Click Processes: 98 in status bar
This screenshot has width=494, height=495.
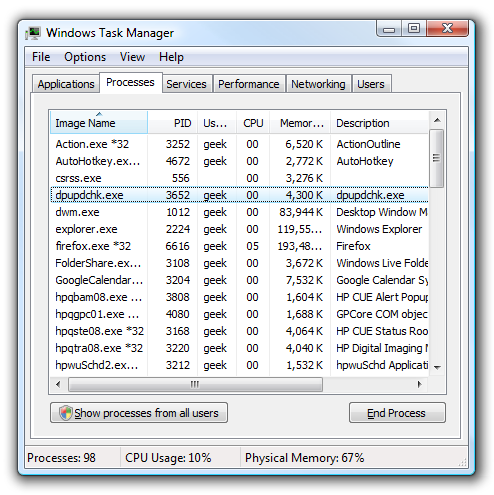pos(61,458)
